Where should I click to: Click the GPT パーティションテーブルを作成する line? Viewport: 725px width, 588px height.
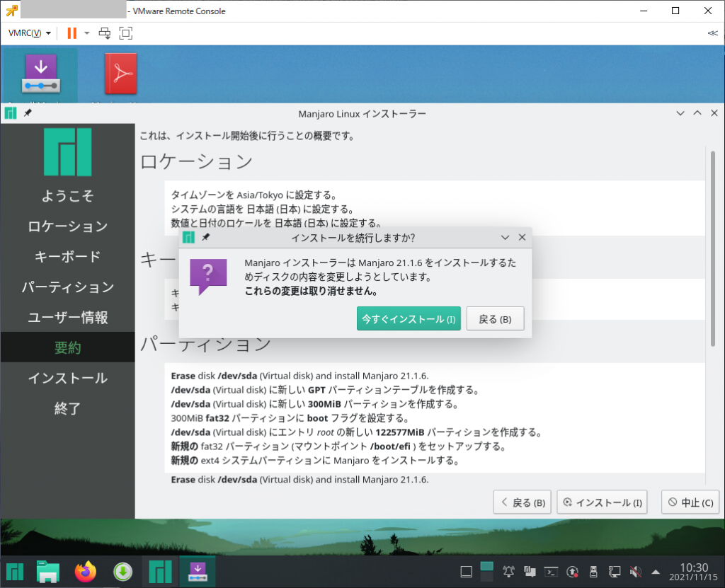click(324, 390)
